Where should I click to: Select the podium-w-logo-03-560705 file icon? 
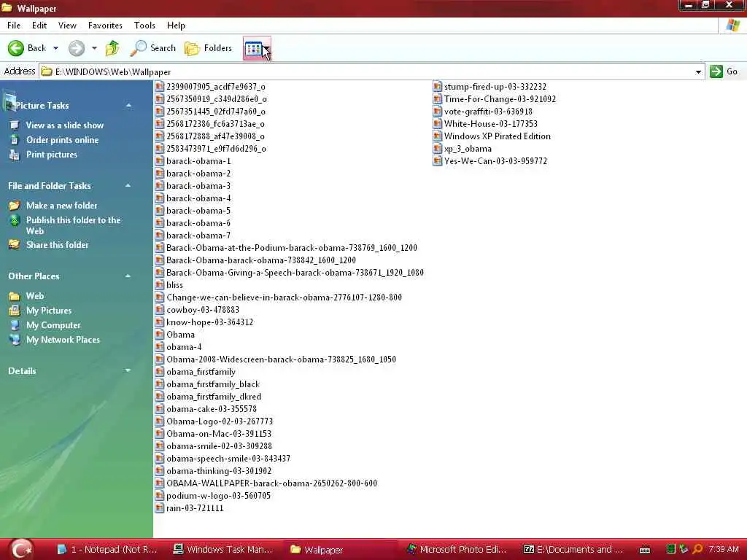pyautogui.click(x=160, y=496)
